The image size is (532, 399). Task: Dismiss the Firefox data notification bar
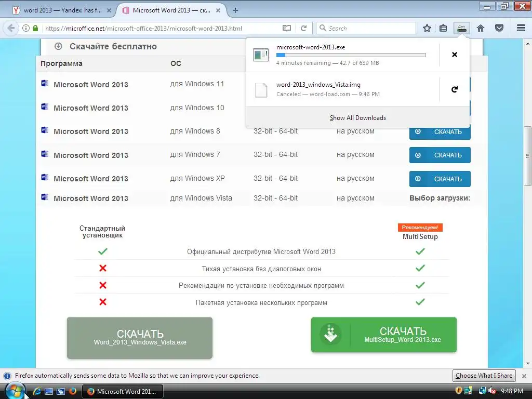(x=524, y=376)
